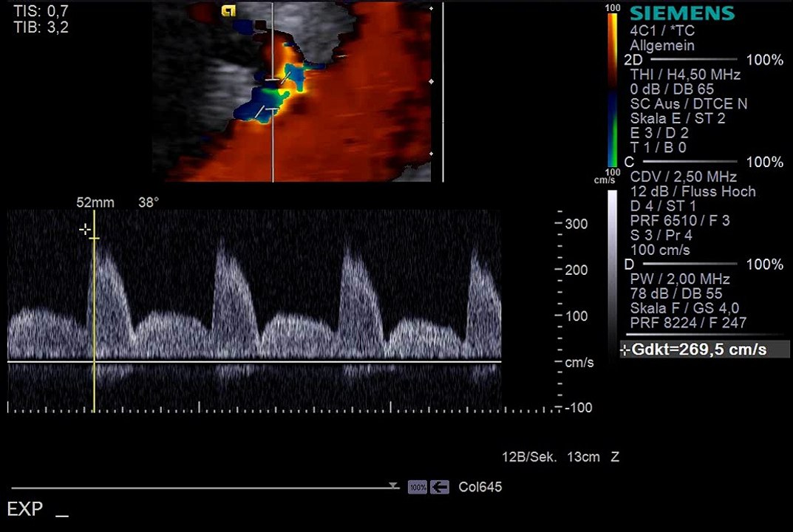Viewport: 793px width, 532px height.
Task: Click the caliper symbol before Gdkt value
Action: pos(625,350)
